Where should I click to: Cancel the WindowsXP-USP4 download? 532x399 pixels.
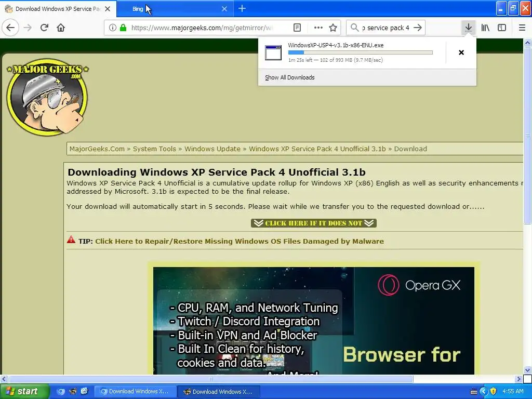click(461, 52)
